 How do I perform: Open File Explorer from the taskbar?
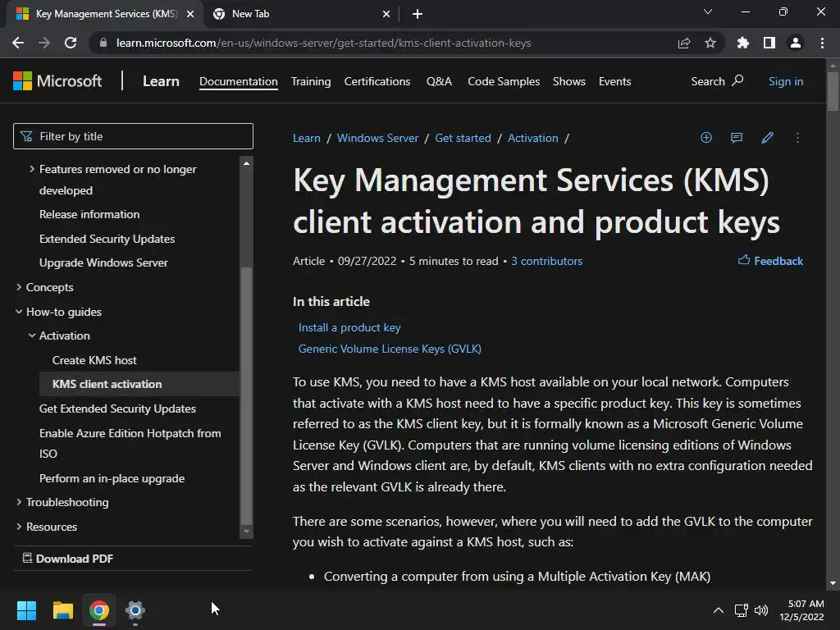click(x=63, y=609)
